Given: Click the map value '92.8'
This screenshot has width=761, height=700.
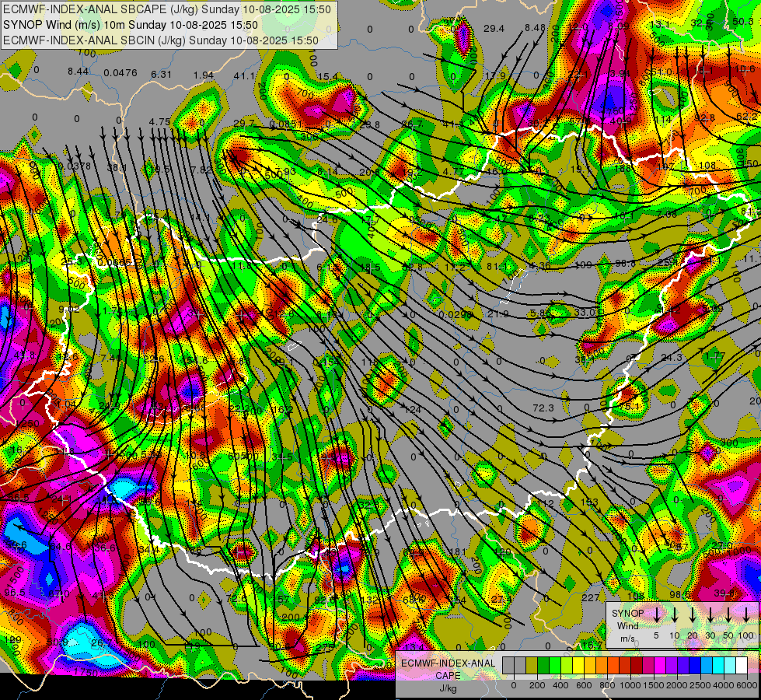Looking at the screenshot, I should coord(705,117).
